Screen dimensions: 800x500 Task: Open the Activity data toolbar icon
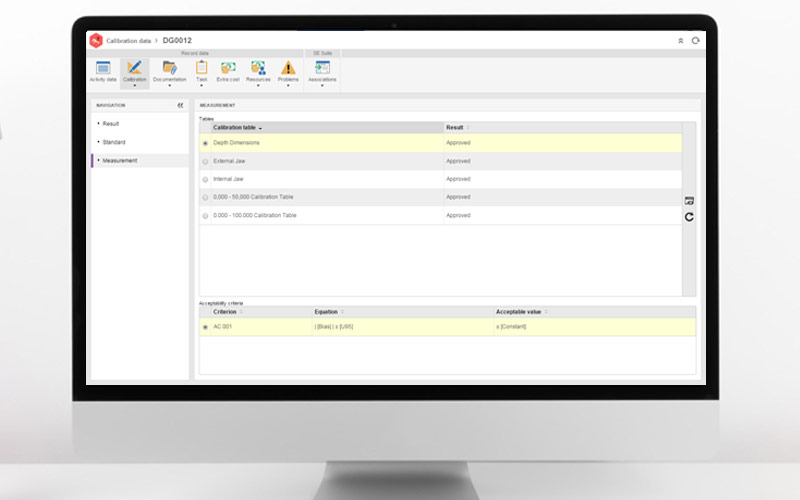pos(103,68)
